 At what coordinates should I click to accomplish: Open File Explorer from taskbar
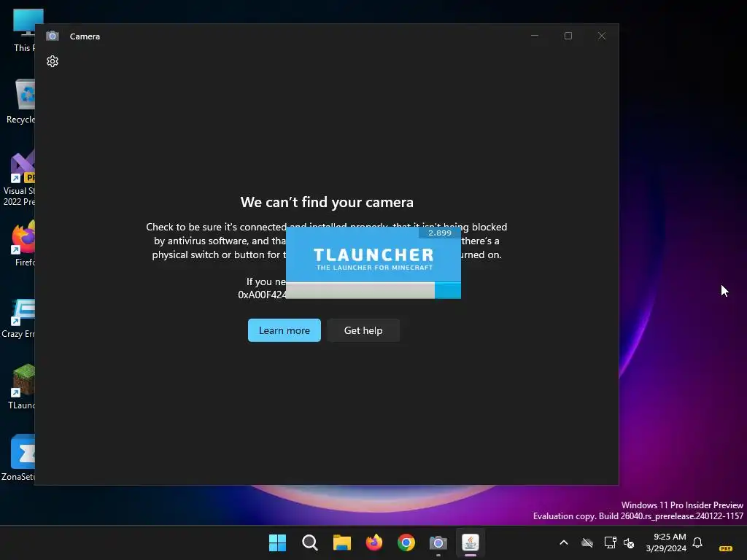[341, 542]
